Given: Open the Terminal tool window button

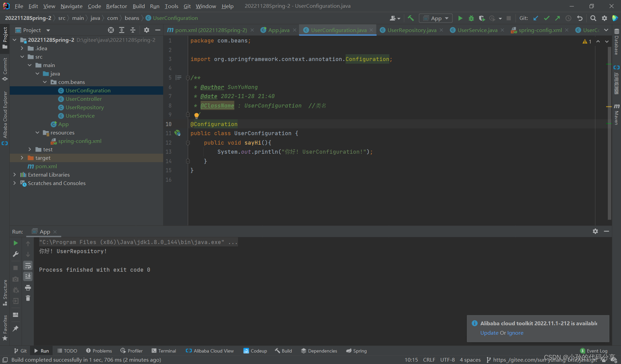Looking at the screenshot, I should (164, 351).
